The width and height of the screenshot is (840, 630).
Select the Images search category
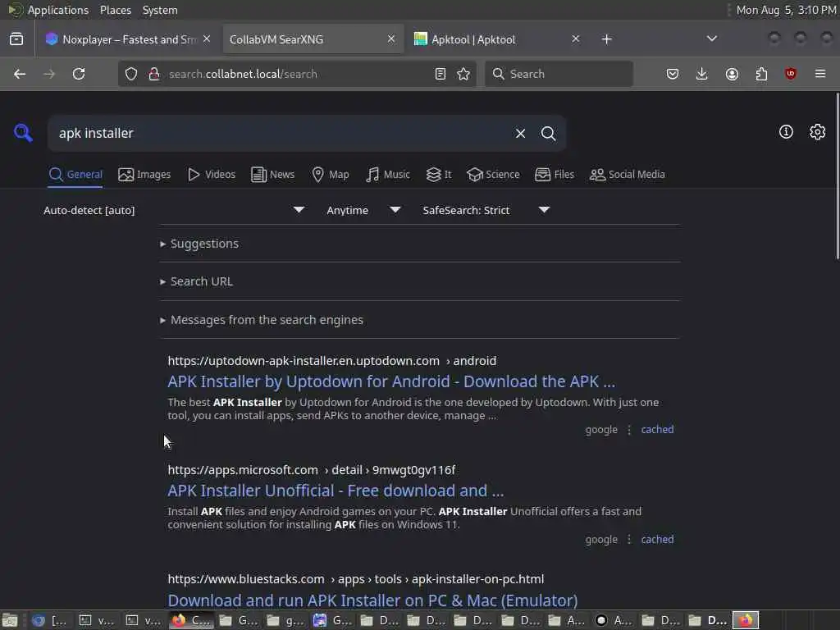tap(144, 174)
